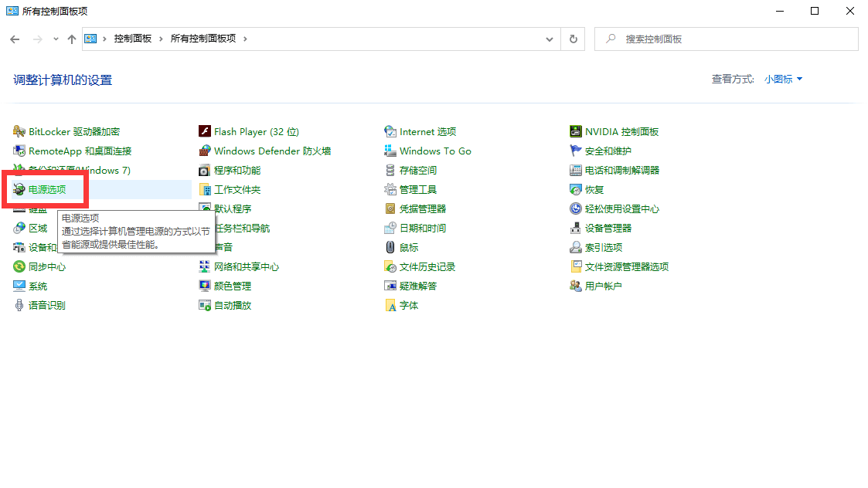Open 恢复 recovery icon
Image resolution: width=868 pixels, height=488 pixels.
(576, 190)
